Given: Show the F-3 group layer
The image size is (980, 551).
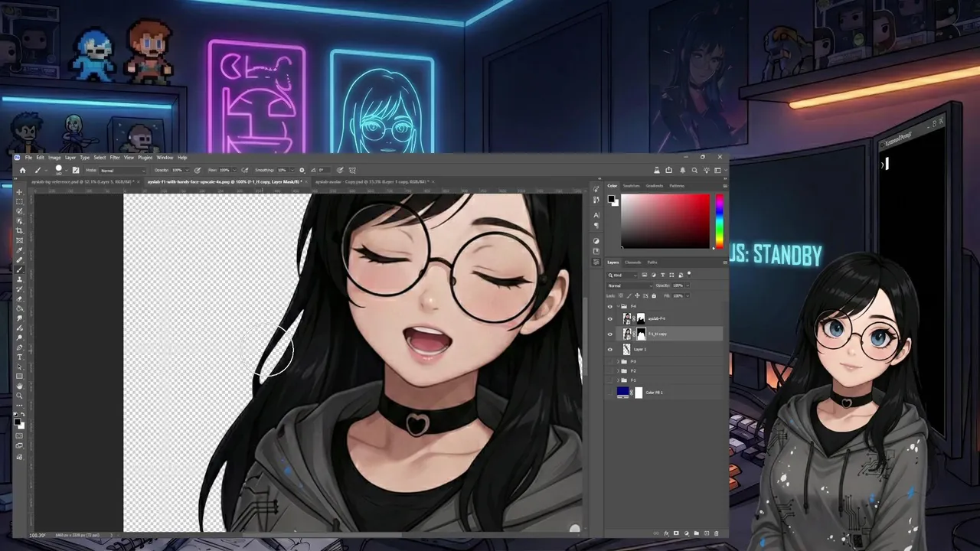Looking at the screenshot, I should tap(610, 361).
